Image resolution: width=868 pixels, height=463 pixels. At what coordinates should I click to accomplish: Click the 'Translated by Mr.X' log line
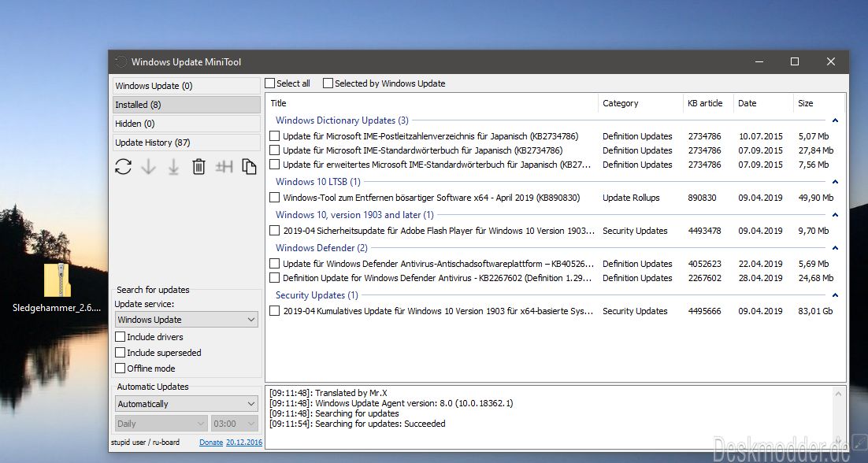pos(328,393)
